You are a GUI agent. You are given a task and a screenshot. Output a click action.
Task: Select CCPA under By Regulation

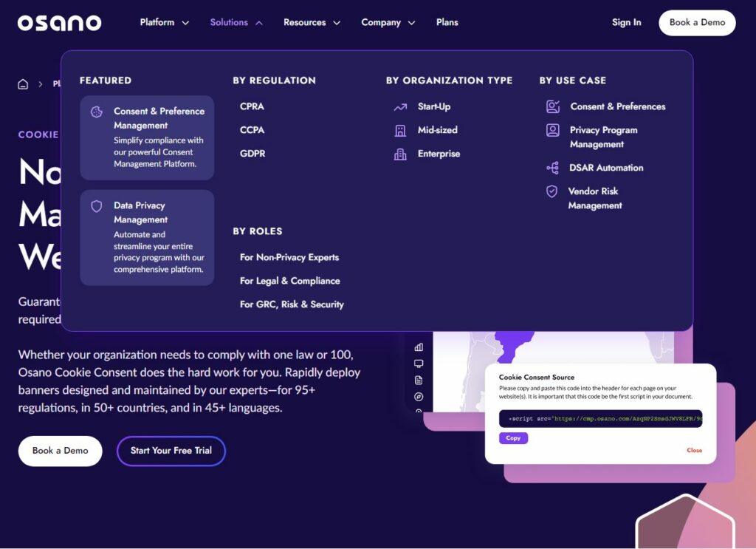point(252,130)
